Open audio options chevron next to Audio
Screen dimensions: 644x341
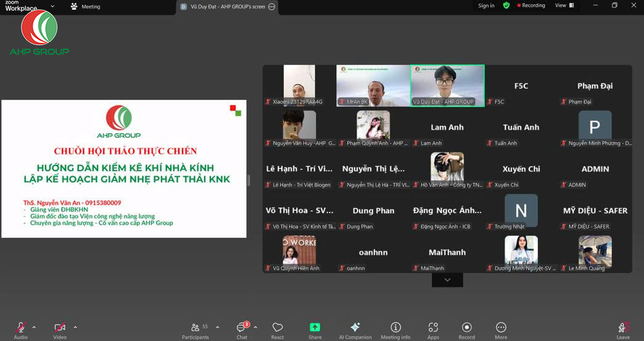point(34,327)
